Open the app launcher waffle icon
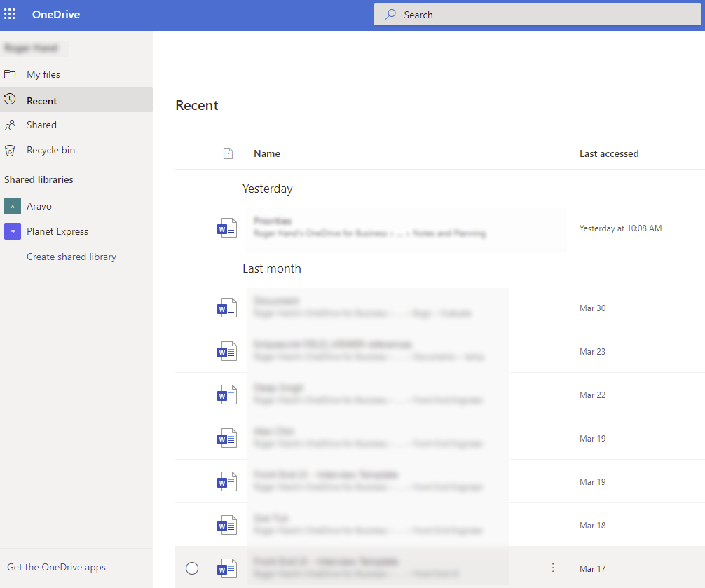Screen dimensions: 705x588 click(9, 14)
